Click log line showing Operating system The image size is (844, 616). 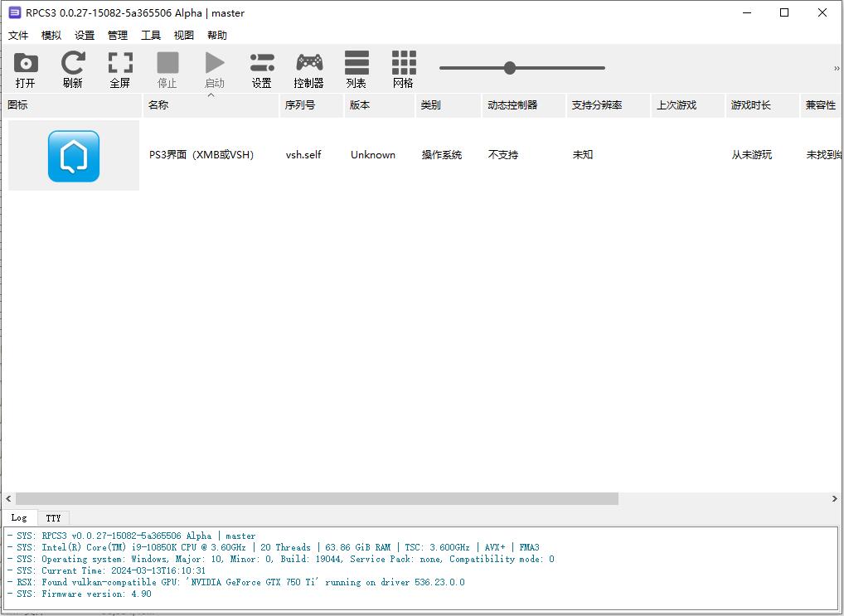(280, 559)
